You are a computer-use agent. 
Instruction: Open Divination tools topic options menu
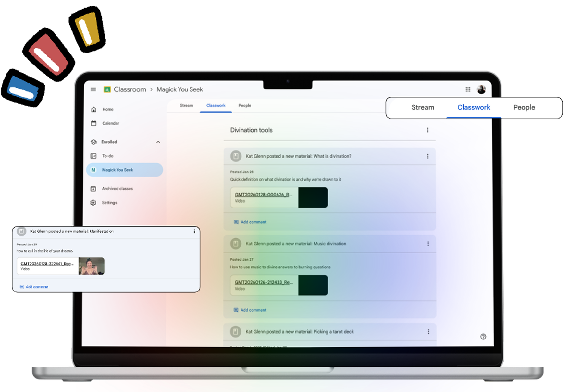427,130
